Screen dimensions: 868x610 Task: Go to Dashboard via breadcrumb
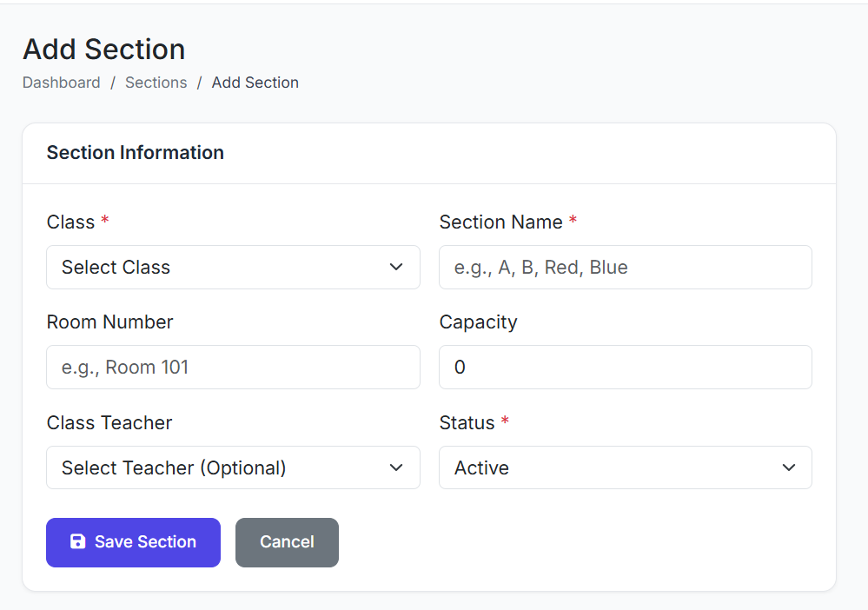pyautogui.click(x=61, y=83)
